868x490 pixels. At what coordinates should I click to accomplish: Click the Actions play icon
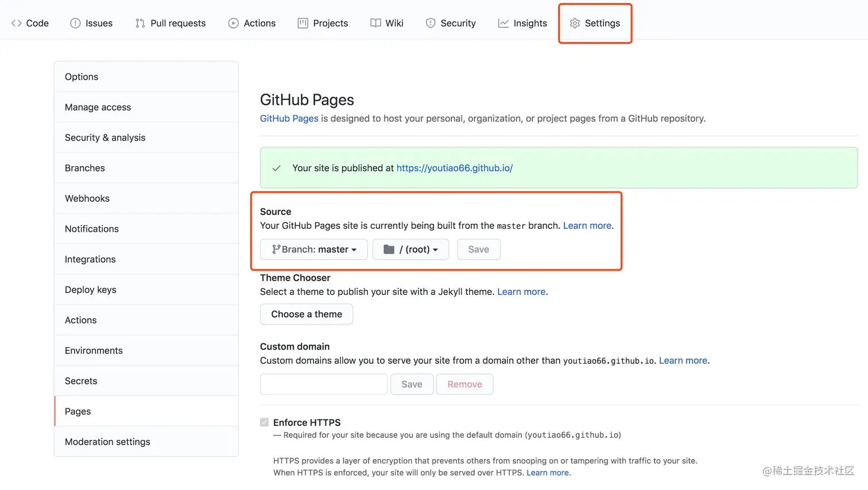click(x=233, y=23)
